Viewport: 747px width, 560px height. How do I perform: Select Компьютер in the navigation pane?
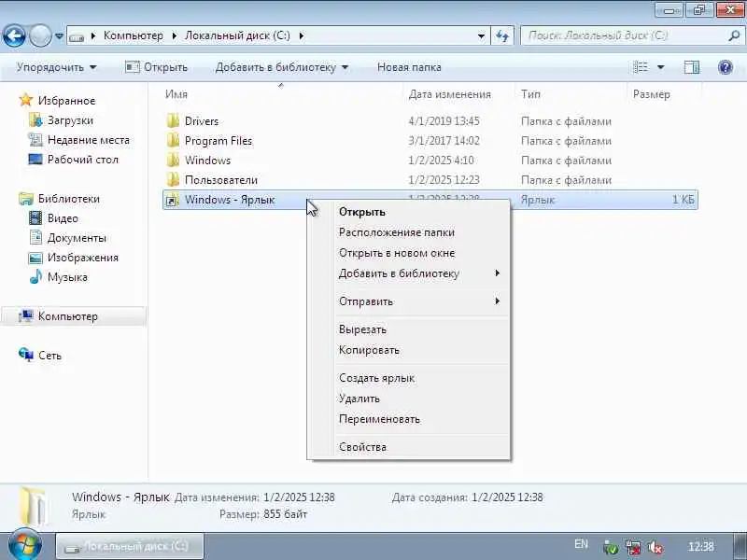click(74, 316)
